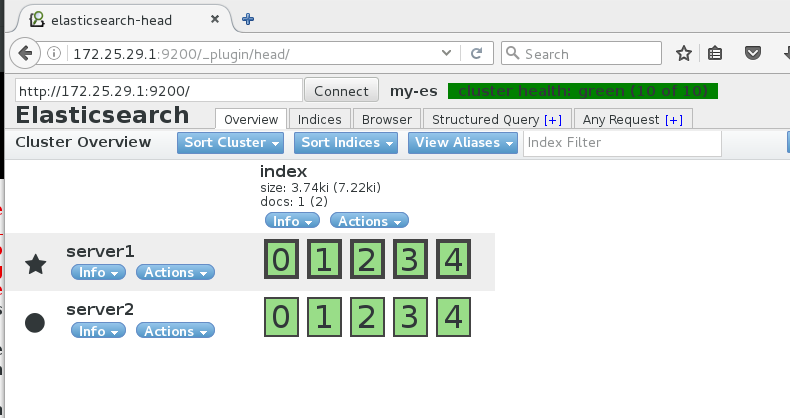Click the browser back arrow button
Image resolution: width=790 pixels, height=418 pixels.
click(25, 53)
